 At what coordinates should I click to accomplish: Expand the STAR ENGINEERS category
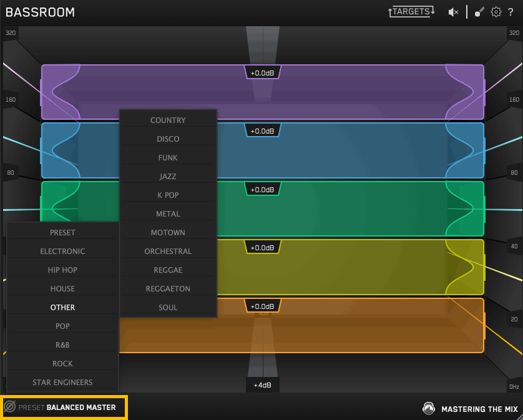(x=62, y=382)
